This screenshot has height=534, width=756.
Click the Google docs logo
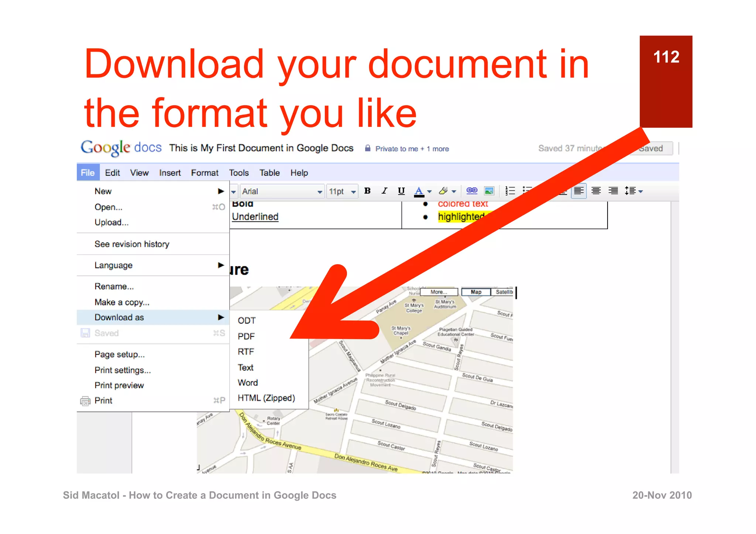[121, 148]
